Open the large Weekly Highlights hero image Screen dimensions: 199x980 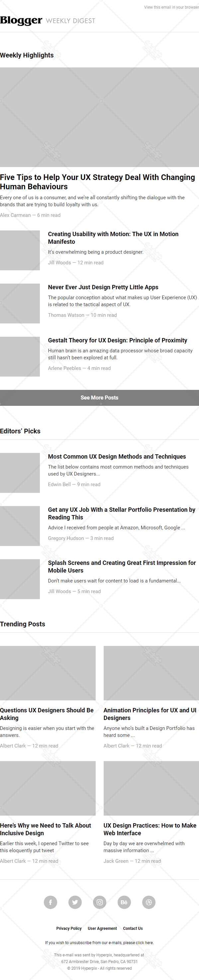click(99, 117)
